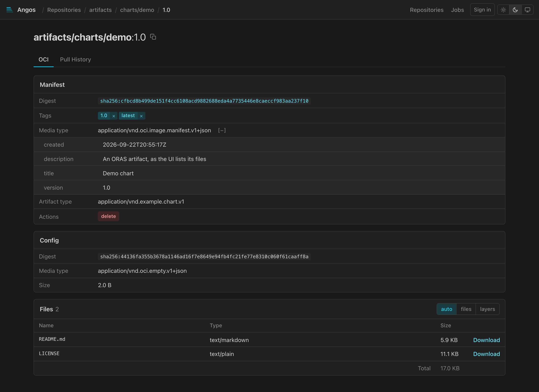Remove the 1.0 tag
Image resolution: width=539 pixels, height=392 pixels.
pyautogui.click(x=114, y=116)
